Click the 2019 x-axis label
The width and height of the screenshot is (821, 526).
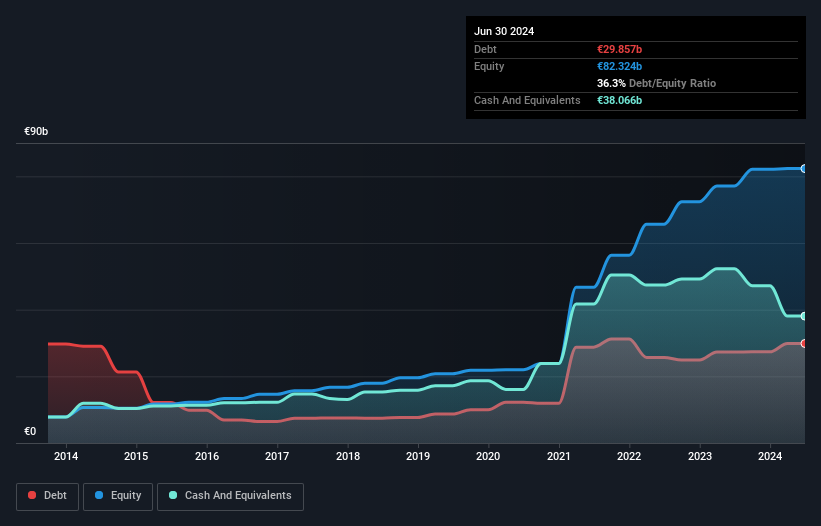tap(418, 456)
